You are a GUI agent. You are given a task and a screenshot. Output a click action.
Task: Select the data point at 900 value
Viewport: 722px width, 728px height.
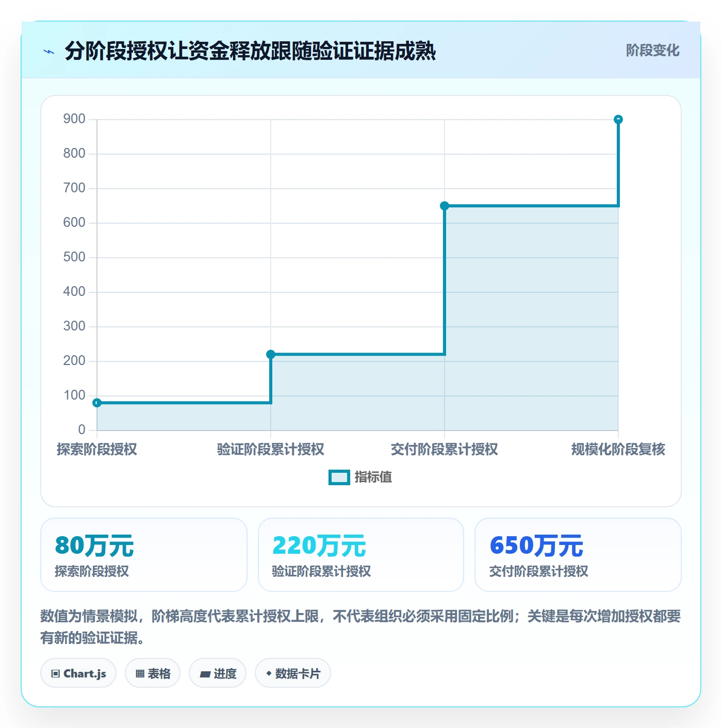point(618,120)
